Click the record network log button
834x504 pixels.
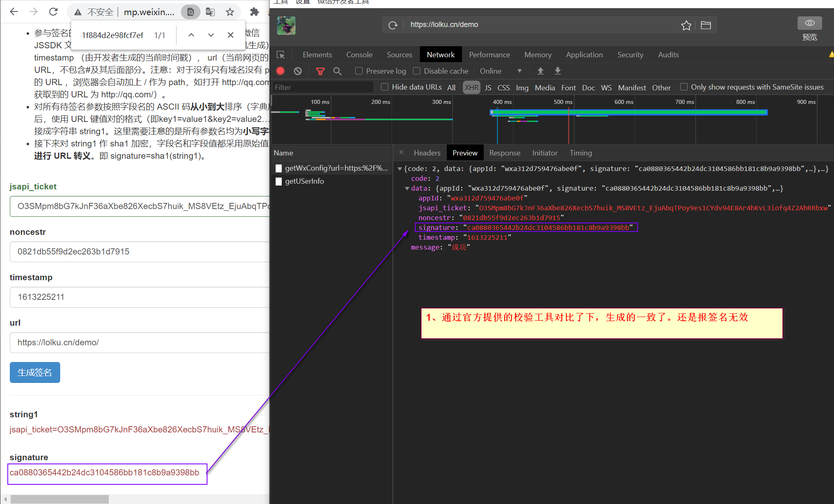pos(280,71)
